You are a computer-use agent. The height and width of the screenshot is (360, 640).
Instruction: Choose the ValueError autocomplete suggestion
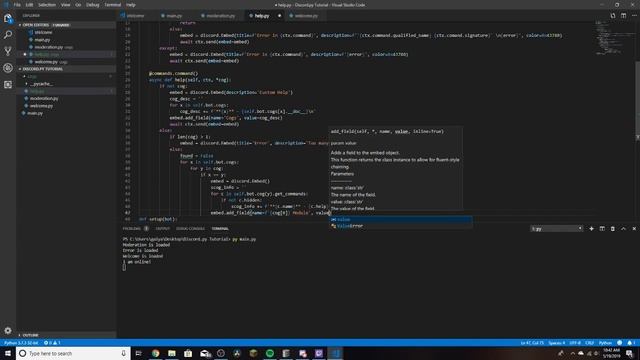click(400, 226)
